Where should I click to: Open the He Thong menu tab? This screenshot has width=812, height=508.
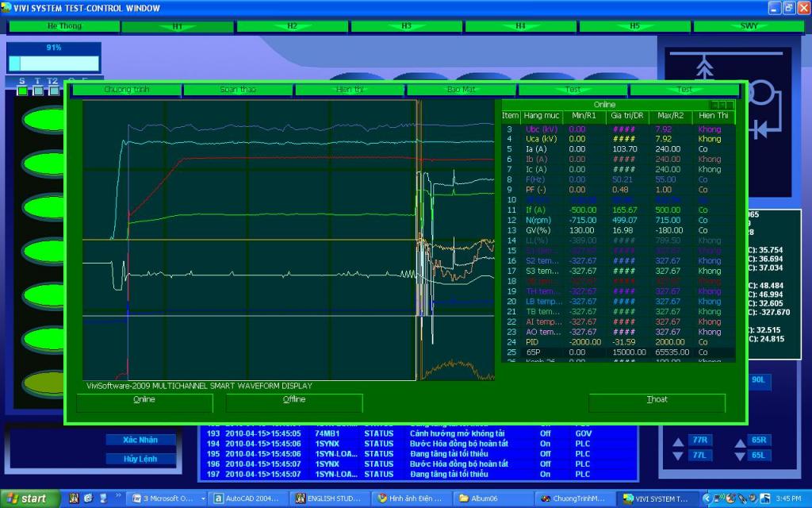(x=64, y=26)
